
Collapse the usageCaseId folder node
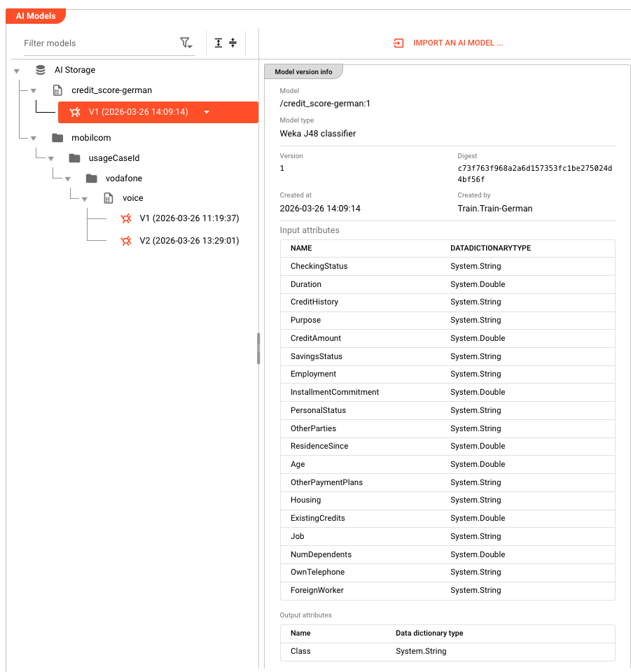[50, 158]
